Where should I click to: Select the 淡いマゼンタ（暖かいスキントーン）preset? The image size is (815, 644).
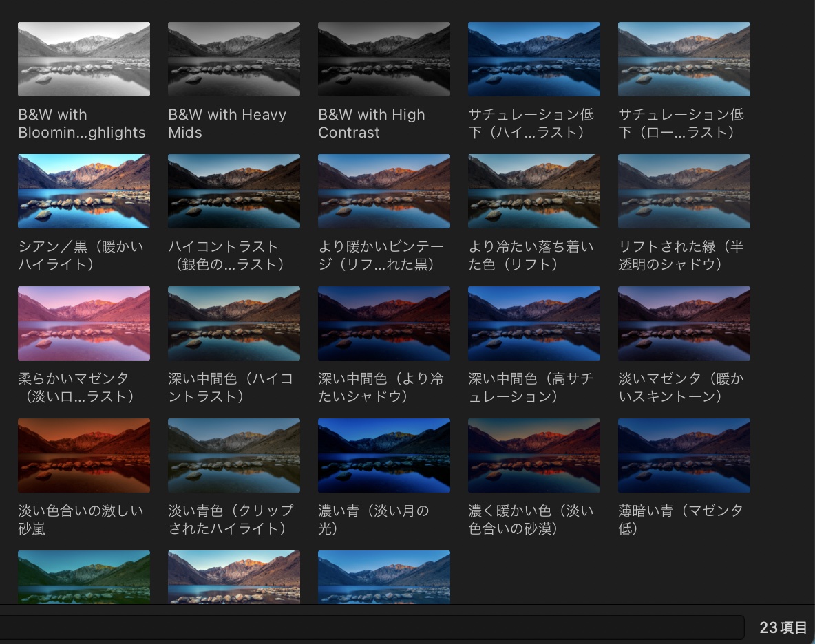click(684, 323)
